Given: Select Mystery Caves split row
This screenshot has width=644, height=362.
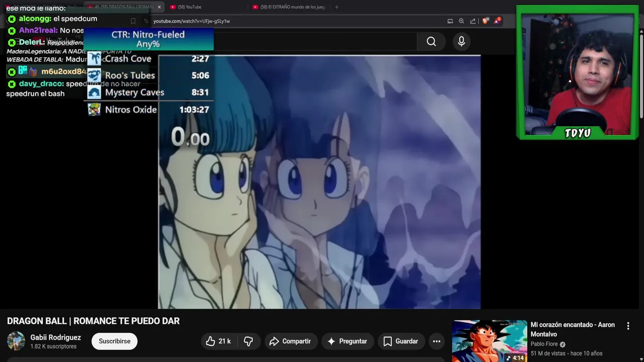Looking at the screenshot, I should tap(148, 93).
